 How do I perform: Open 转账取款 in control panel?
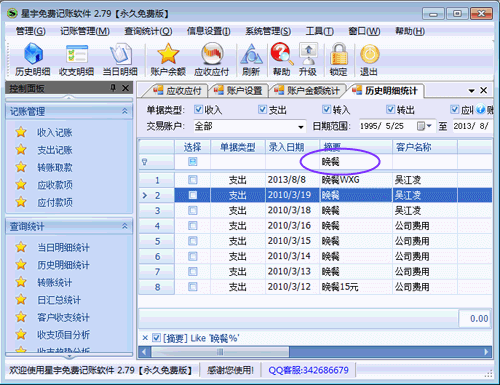pos(55,167)
